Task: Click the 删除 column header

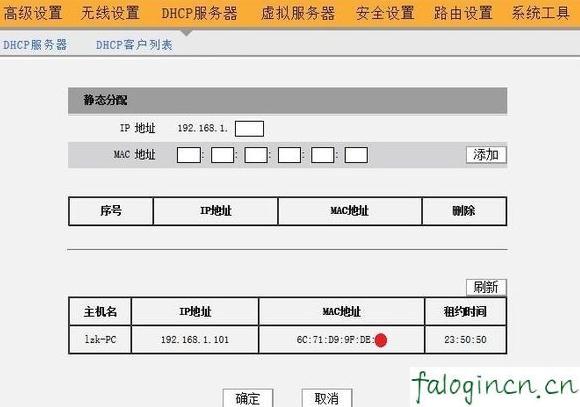Action: (x=464, y=211)
